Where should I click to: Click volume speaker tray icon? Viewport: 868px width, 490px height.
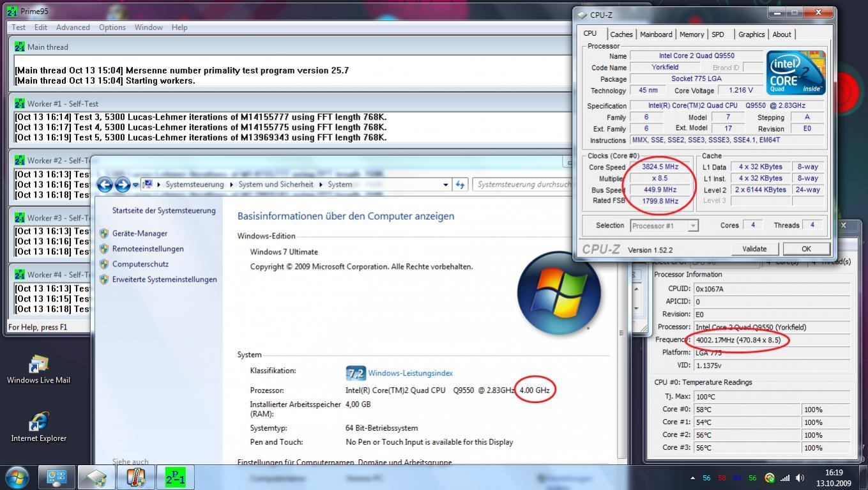pos(799,478)
